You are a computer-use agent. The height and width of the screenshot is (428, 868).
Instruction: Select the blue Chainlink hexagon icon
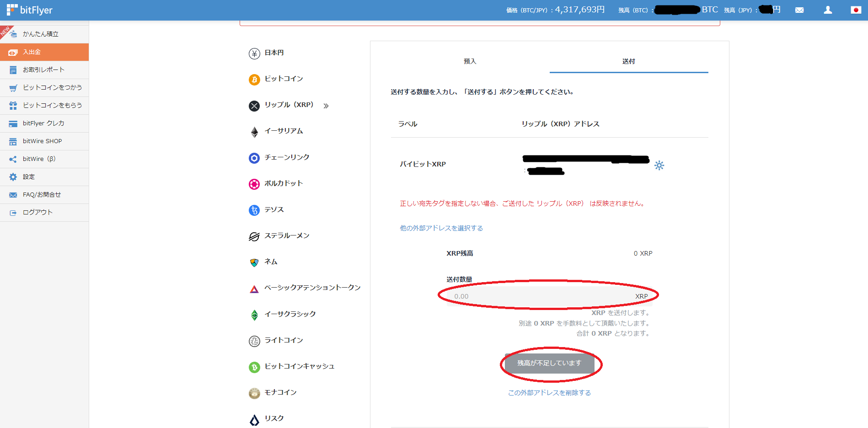(254, 158)
